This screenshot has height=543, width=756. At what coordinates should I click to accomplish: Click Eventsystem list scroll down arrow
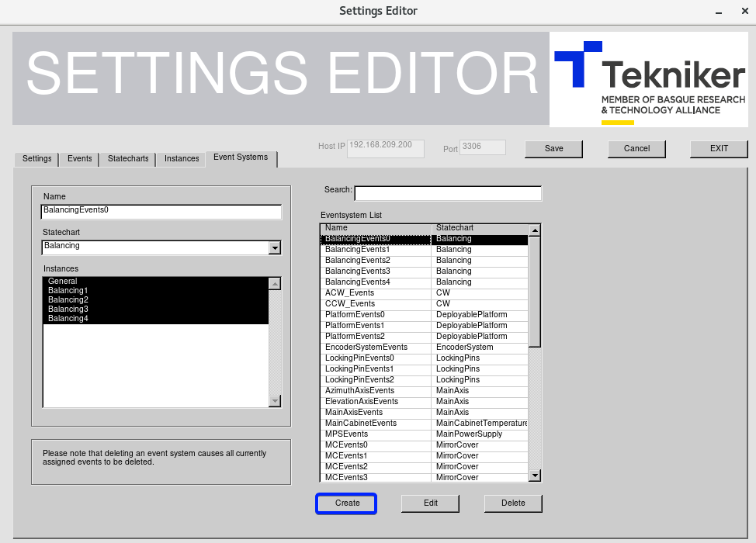(535, 476)
